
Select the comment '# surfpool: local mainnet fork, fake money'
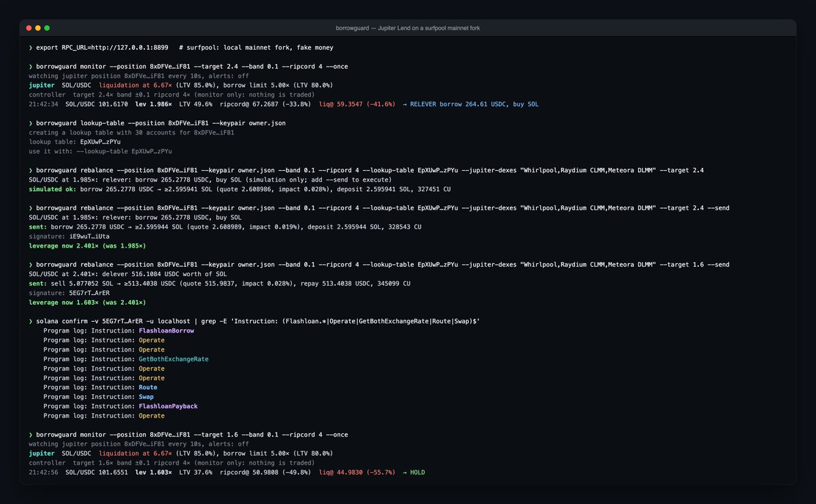256,48
